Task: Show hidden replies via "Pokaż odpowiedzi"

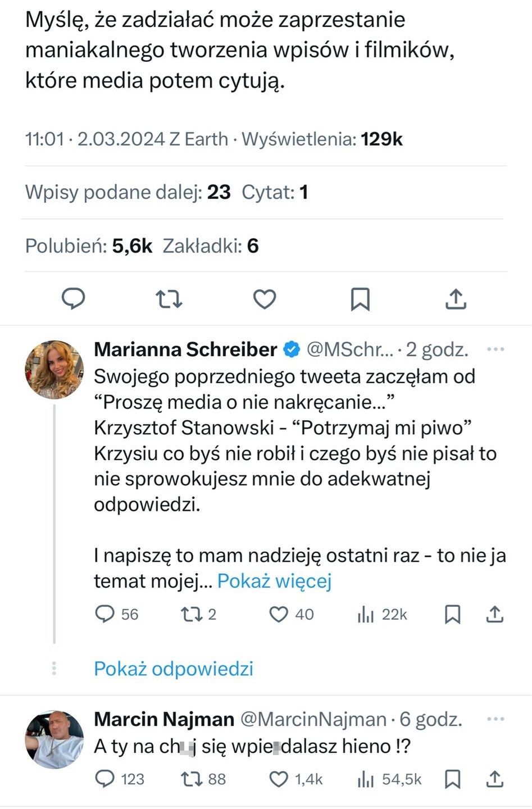Action: tap(173, 669)
